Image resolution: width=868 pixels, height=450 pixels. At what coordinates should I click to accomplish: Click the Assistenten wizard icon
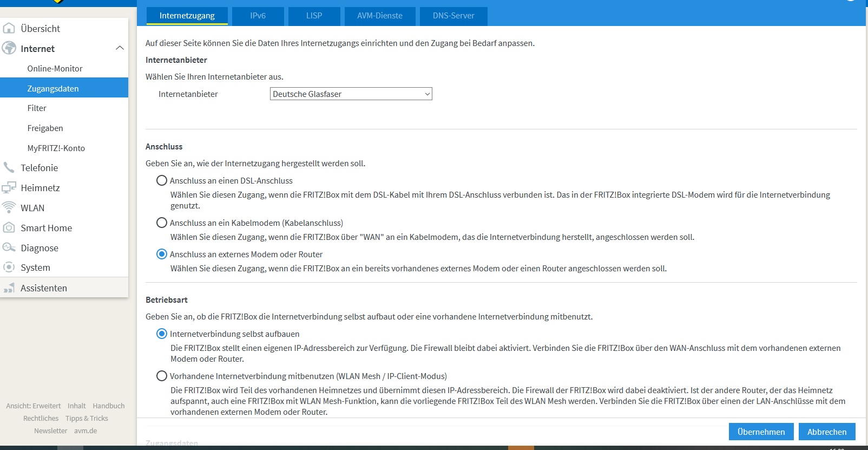pos(9,288)
